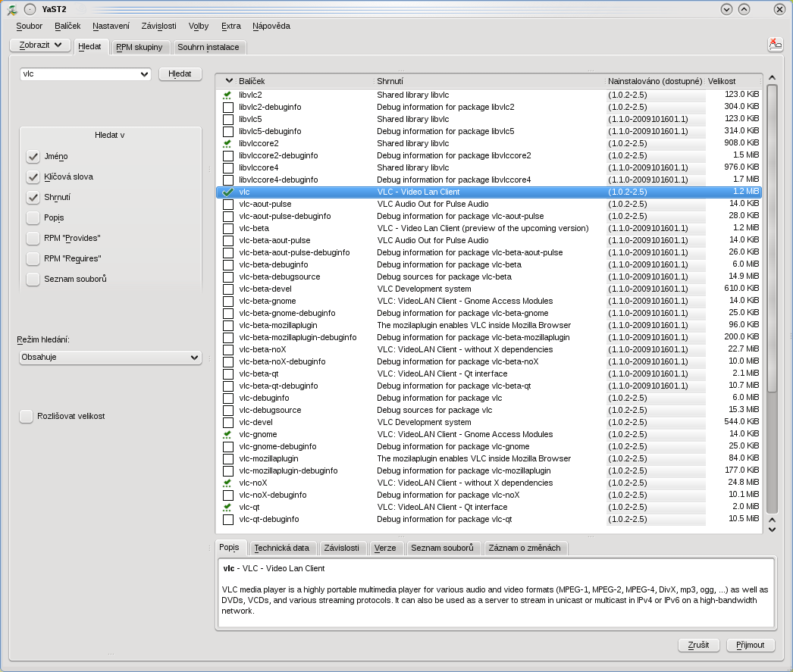This screenshot has width=793, height=672.
Task: Click the installed status icon for vlc-gnome
Action: tap(227, 435)
